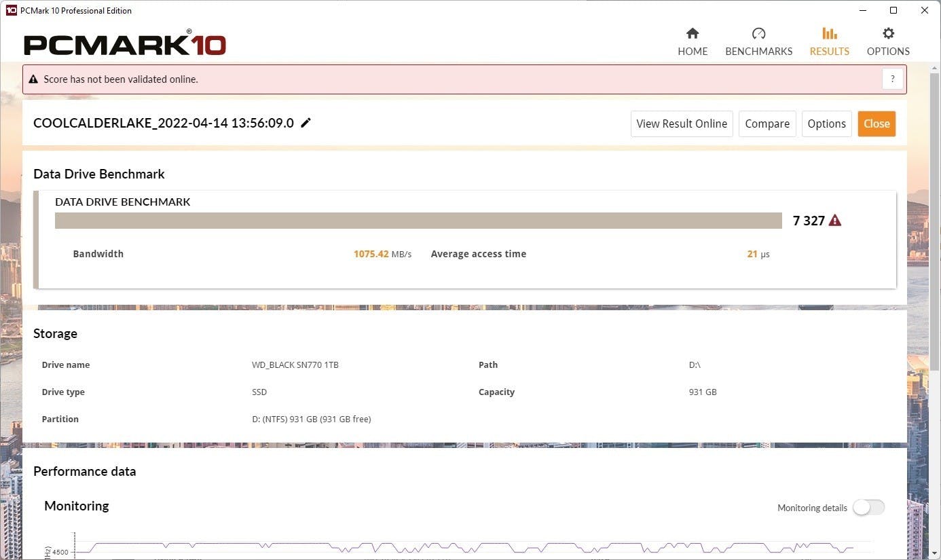Maximize the PCMark 10 window
This screenshot has width=941, height=560.
(x=893, y=10)
